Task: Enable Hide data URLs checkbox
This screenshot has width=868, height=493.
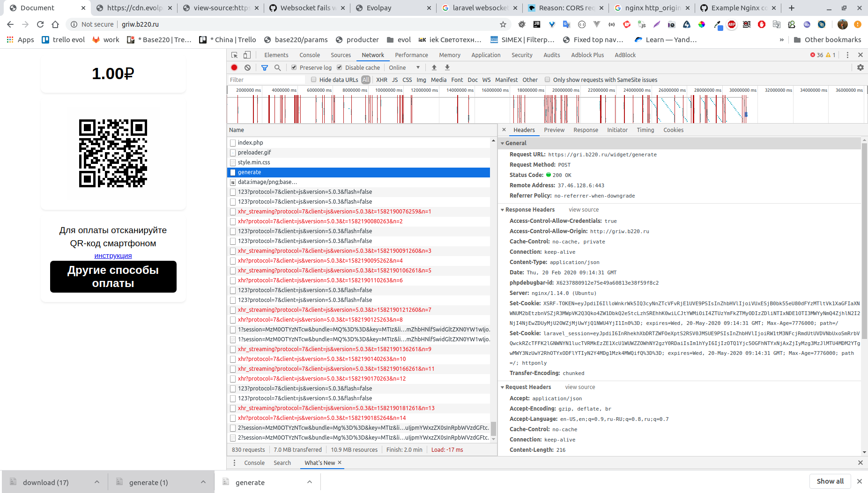Action: tap(314, 80)
